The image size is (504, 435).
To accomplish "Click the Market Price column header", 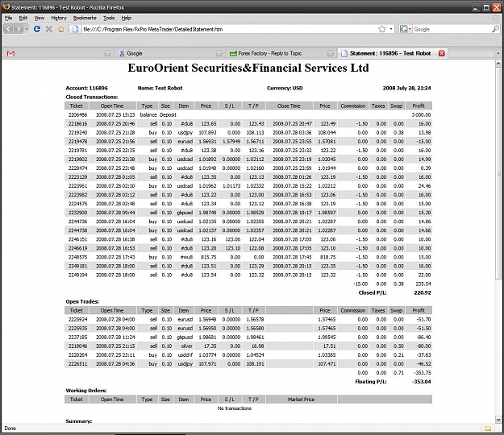I will pyautogui.click(x=301, y=400).
